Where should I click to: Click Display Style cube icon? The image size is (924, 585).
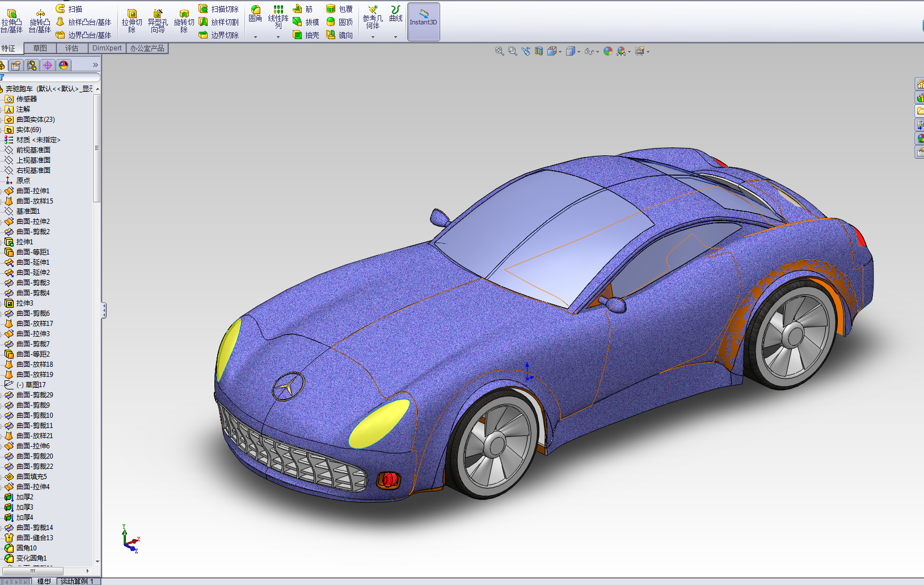pos(571,51)
